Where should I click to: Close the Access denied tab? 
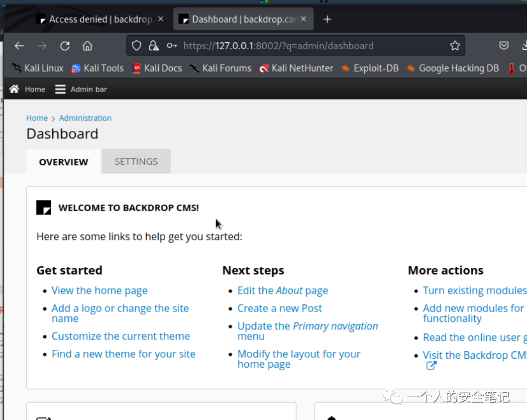point(161,19)
